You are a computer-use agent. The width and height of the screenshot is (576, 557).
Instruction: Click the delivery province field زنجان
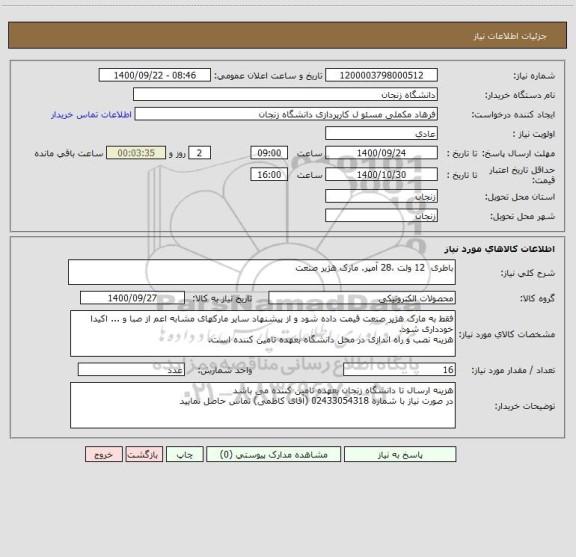(x=381, y=196)
